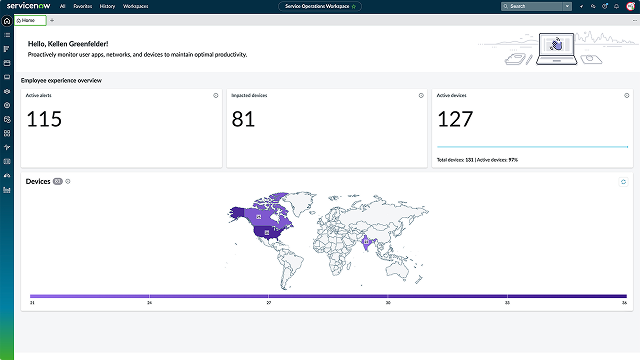Open the Workspaces menu
Image resolution: width=640 pixels, height=360 pixels.
coord(136,6)
